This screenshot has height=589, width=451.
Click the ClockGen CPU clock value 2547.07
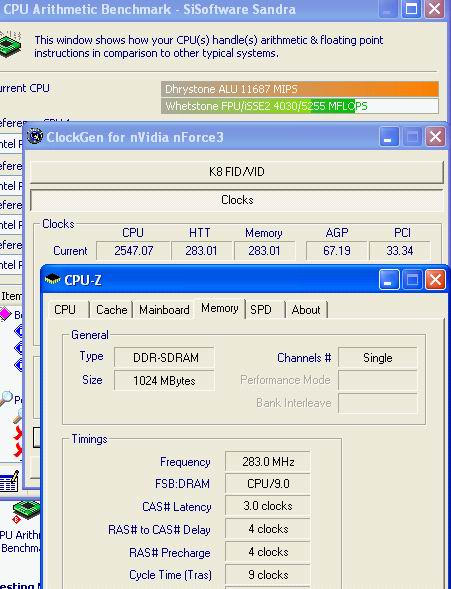[133, 251]
